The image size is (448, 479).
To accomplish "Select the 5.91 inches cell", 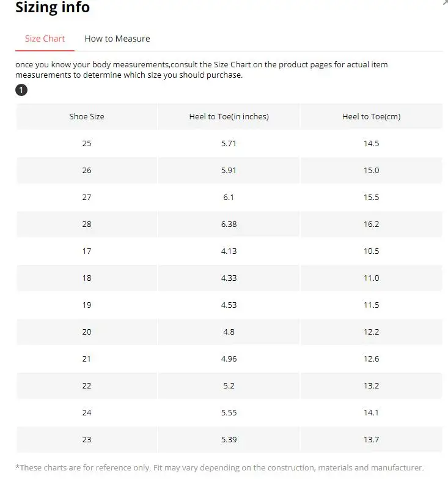I will tap(229, 170).
